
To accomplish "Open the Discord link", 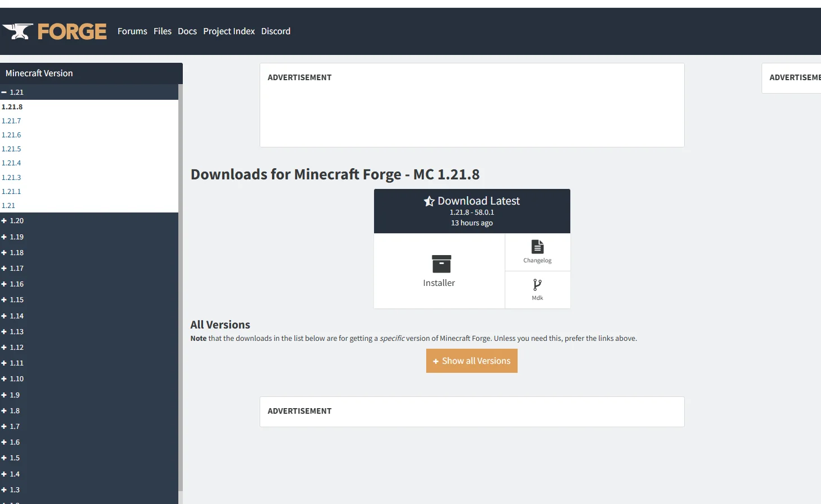I will (x=276, y=31).
